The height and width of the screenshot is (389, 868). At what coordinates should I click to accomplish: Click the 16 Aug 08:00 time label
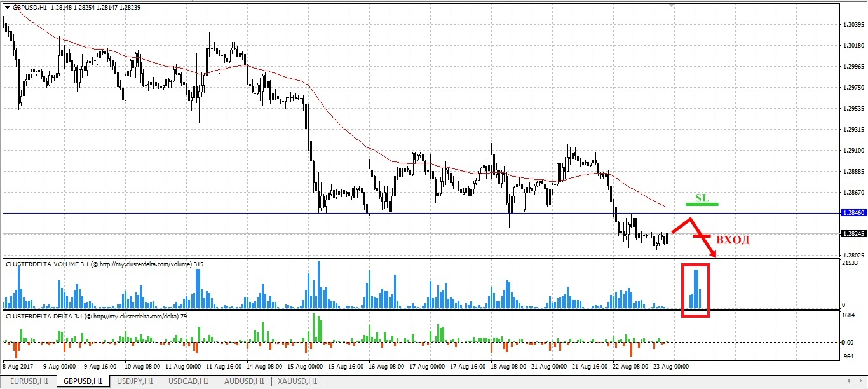point(386,367)
